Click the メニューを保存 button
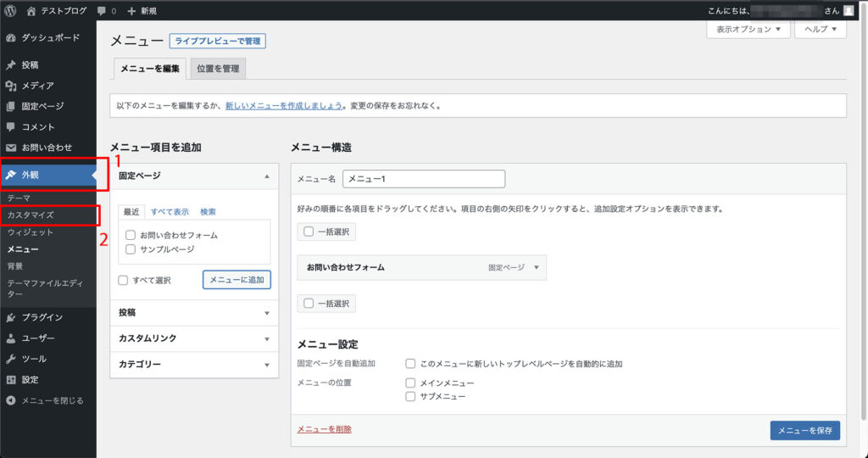The image size is (868, 458). [x=805, y=430]
